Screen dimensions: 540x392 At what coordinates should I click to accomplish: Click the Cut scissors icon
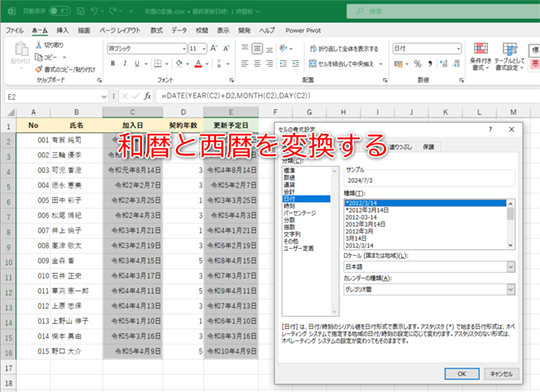(39, 45)
